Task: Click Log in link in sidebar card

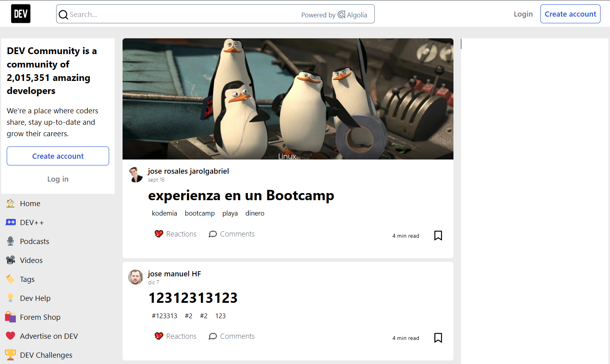Action: tap(58, 179)
